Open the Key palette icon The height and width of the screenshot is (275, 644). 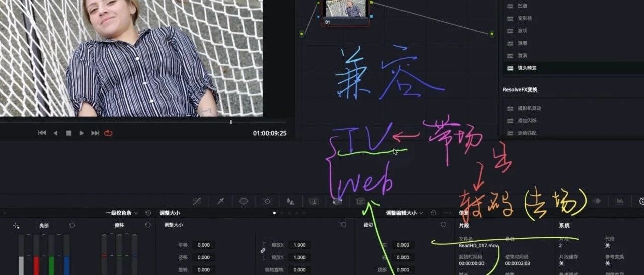click(313, 201)
